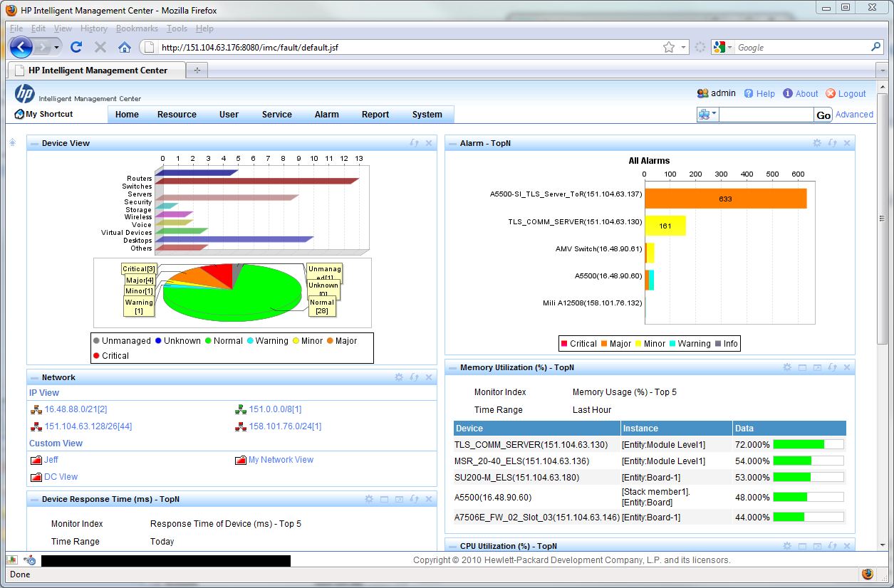Open the Report menu
Viewport: 894px width, 588px height.
(375, 115)
